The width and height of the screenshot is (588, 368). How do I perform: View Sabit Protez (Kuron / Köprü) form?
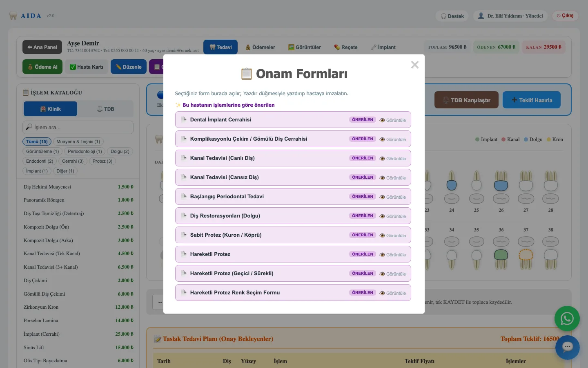393,236
